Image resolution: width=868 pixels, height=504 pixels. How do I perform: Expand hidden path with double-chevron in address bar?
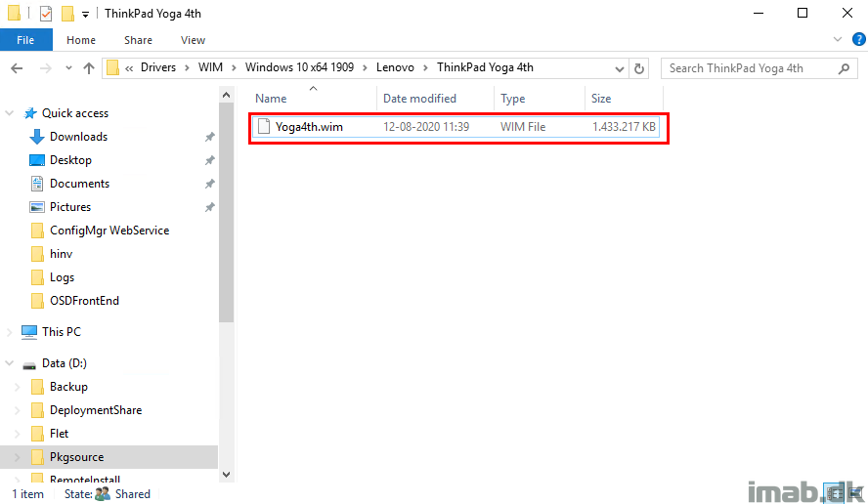click(129, 68)
